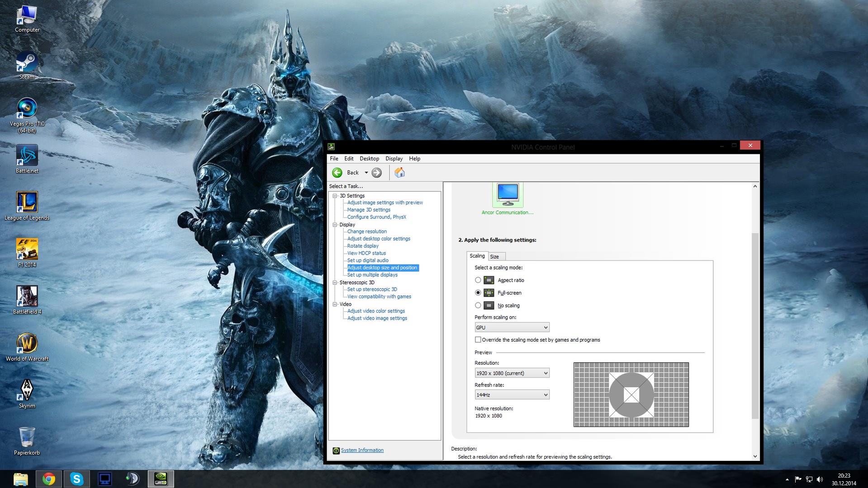This screenshot has height=488, width=868.
Task: Open the network tray icon
Action: (x=809, y=479)
